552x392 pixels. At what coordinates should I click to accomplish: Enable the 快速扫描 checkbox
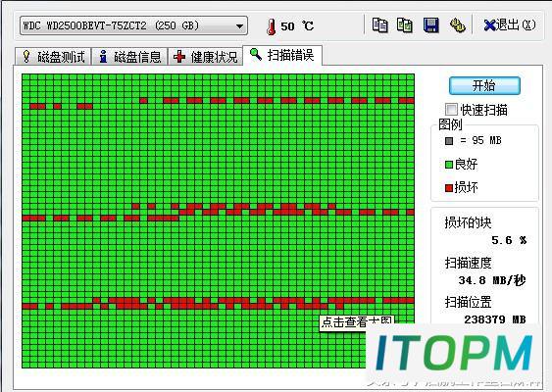(x=451, y=109)
